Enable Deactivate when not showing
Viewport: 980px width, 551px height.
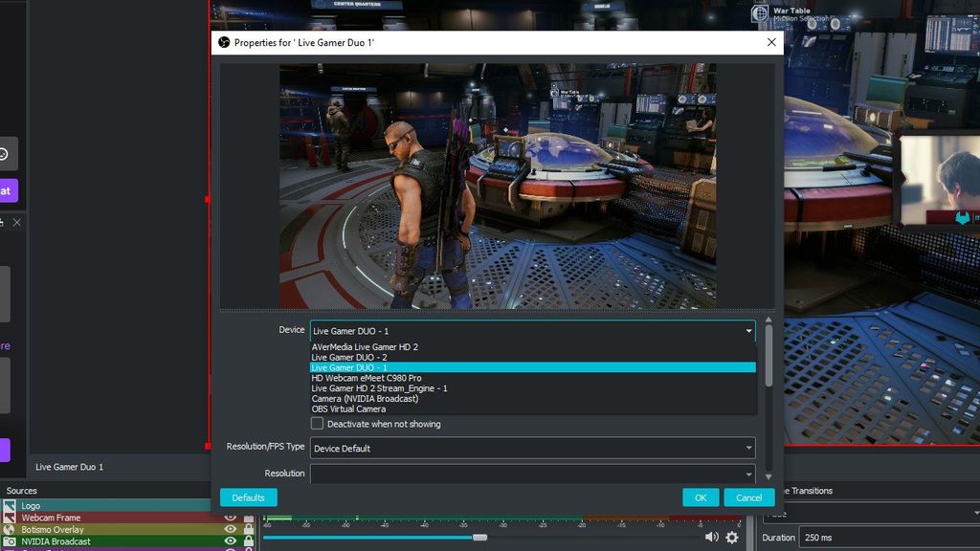316,424
